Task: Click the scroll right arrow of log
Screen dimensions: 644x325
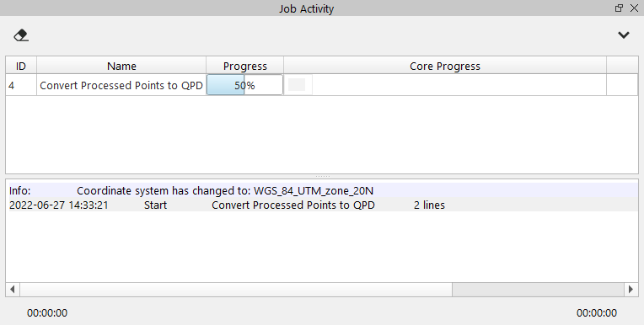Action: 631,290
